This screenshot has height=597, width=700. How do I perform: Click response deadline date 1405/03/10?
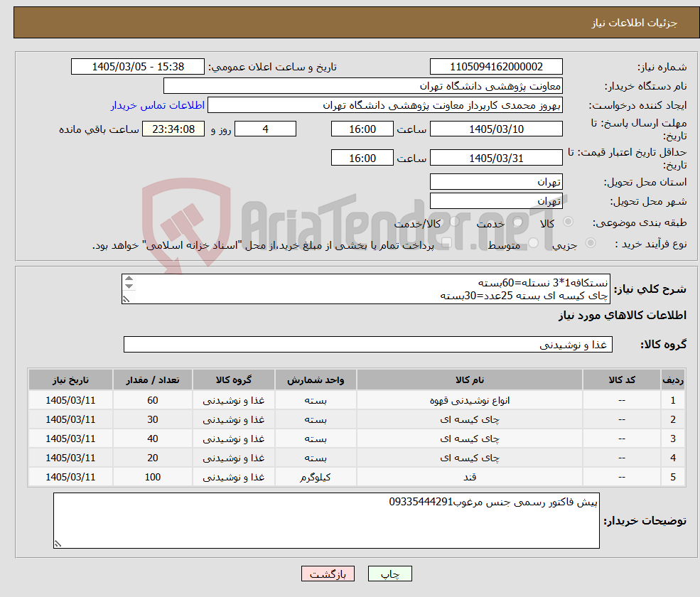tap(496, 129)
